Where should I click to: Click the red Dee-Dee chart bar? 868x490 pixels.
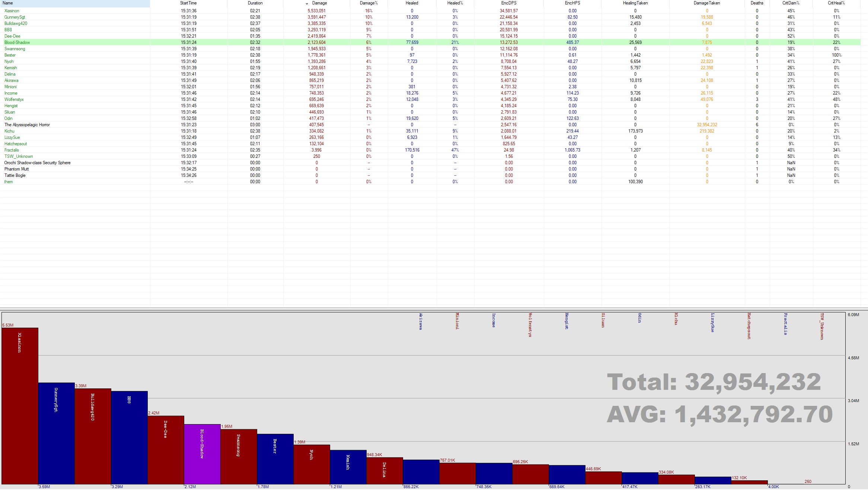(166, 451)
